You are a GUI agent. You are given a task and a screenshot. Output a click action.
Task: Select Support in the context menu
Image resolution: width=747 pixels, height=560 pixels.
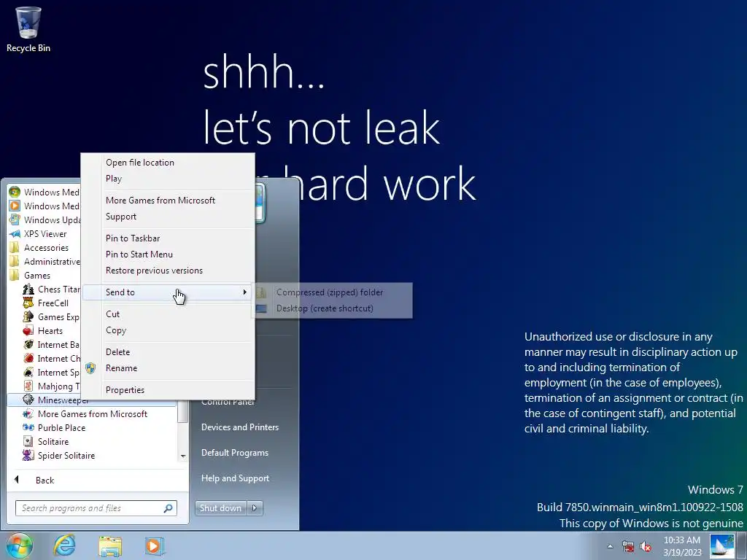121,216
